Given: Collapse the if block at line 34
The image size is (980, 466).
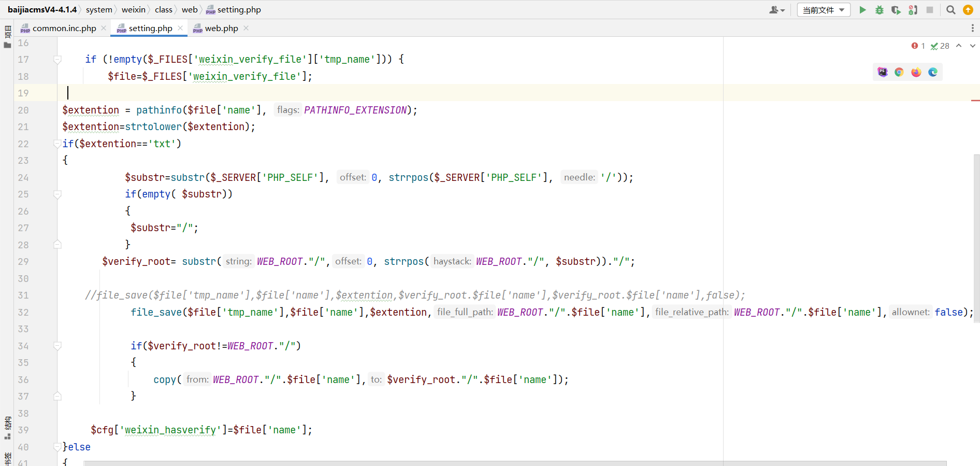Looking at the screenshot, I should coord(57,346).
